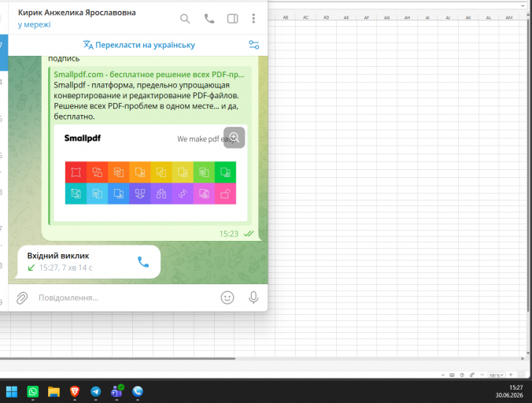Open the taskbar clock showing 30.06.2026
This screenshot has width=532, height=403.
point(509,391)
